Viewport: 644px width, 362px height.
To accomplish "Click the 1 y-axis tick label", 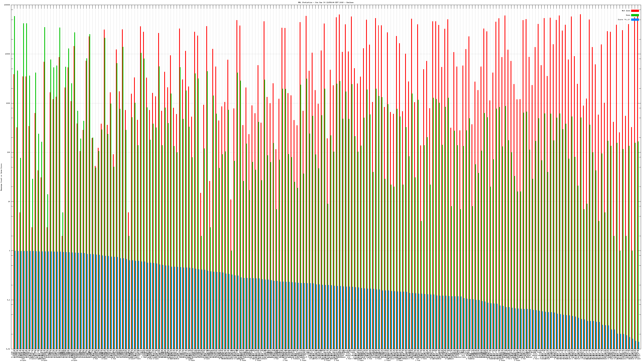I will point(10,251).
